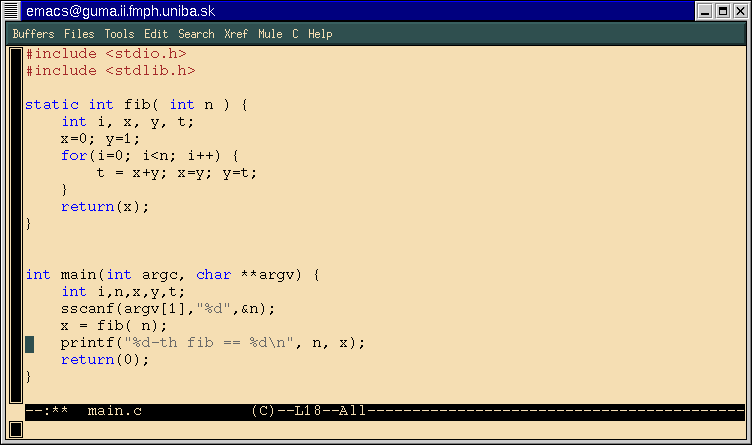
Task: Open the Tools menu
Action: [x=119, y=34]
